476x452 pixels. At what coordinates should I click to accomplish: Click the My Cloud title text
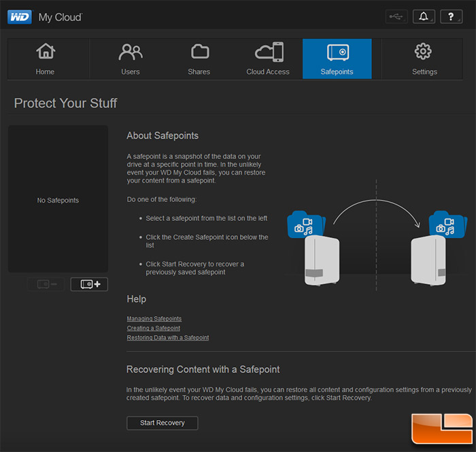coord(60,17)
